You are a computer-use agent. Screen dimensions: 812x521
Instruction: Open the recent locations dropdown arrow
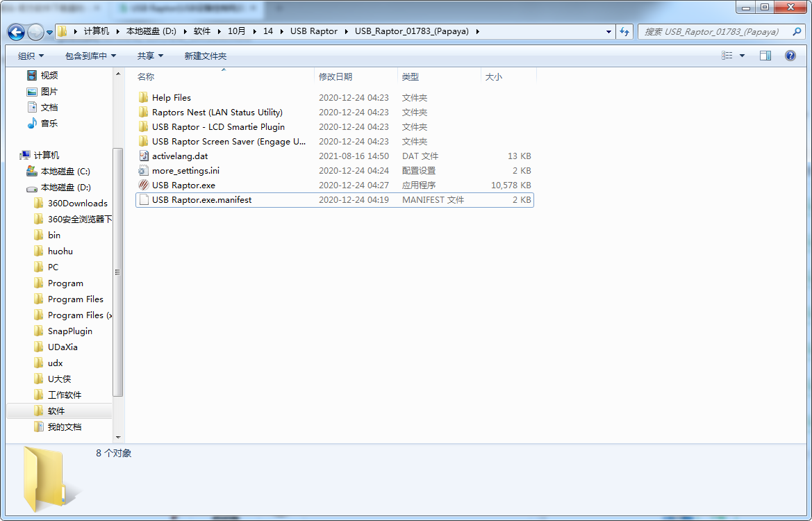pos(50,32)
